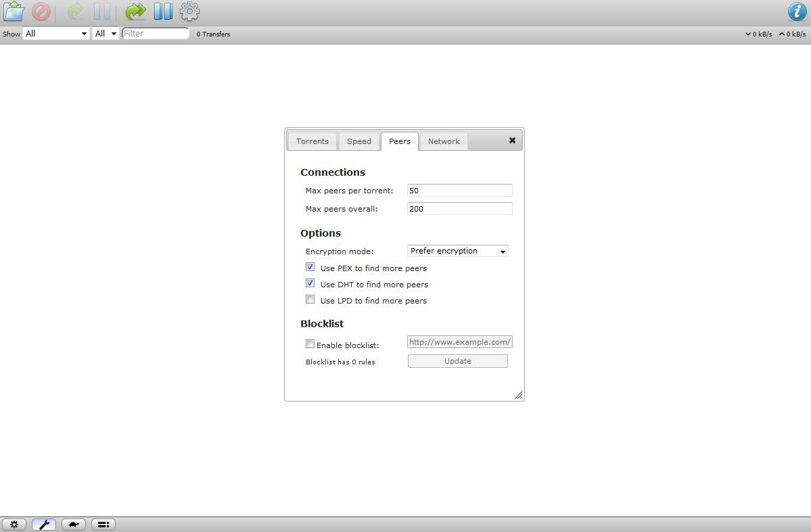Click the Pause selected torrents icon

pyautogui.click(x=102, y=11)
